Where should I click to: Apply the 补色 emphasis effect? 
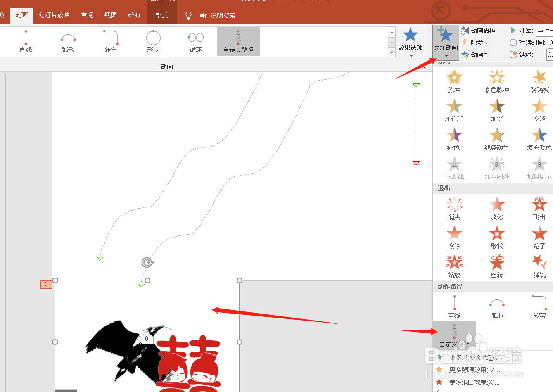(x=454, y=139)
